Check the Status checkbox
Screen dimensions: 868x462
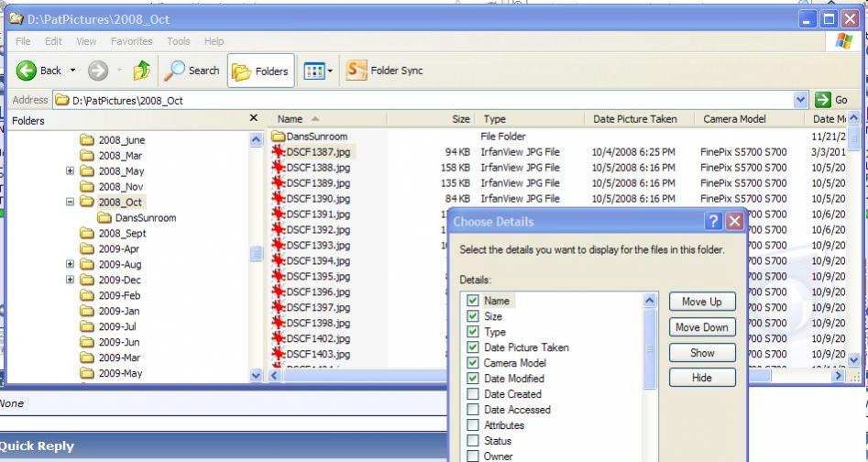[x=472, y=440]
